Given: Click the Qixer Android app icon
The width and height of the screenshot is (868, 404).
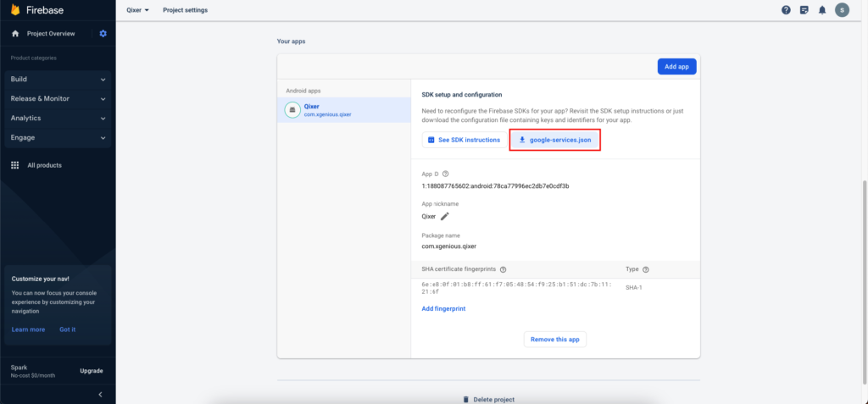Looking at the screenshot, I should 292,109.
